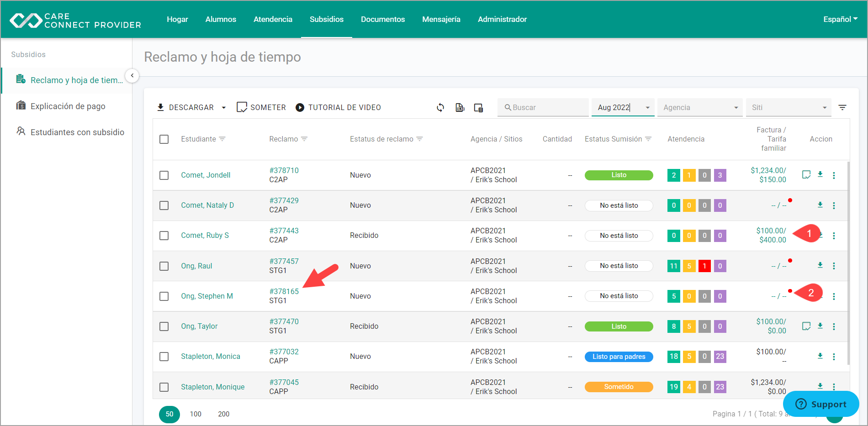Image resolution: width=868 pixels, height=426 pixels.
Task: Check the box for Stapleton, Monica
Action: coord(164,357)
